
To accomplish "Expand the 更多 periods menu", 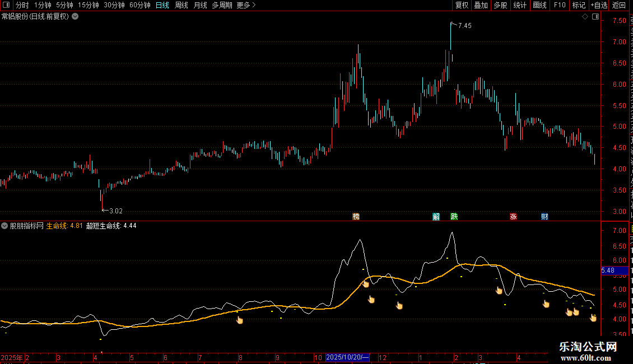I will [x=246, y=5].
